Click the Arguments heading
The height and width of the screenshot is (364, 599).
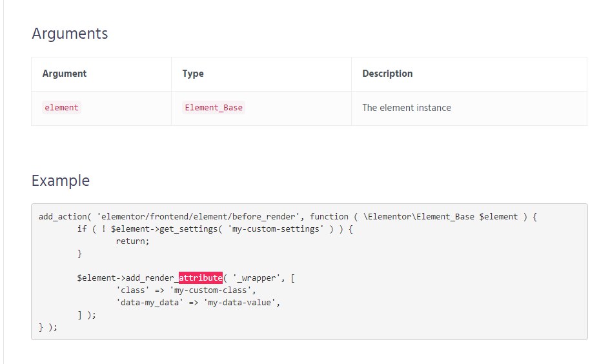coord(70,34)
